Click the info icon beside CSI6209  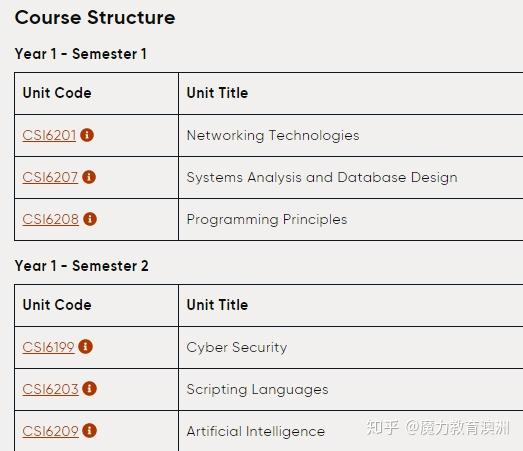click(x=90, y=431)
